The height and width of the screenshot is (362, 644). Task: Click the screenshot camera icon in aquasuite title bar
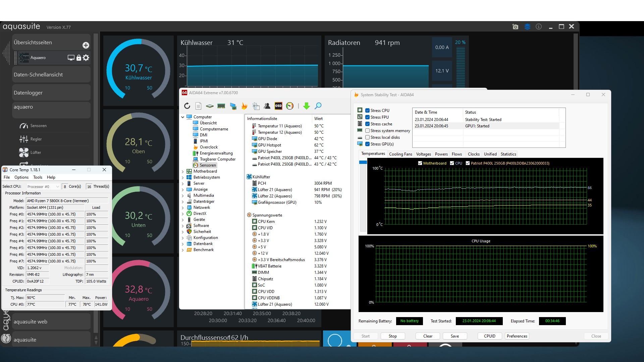click(515, 27)
